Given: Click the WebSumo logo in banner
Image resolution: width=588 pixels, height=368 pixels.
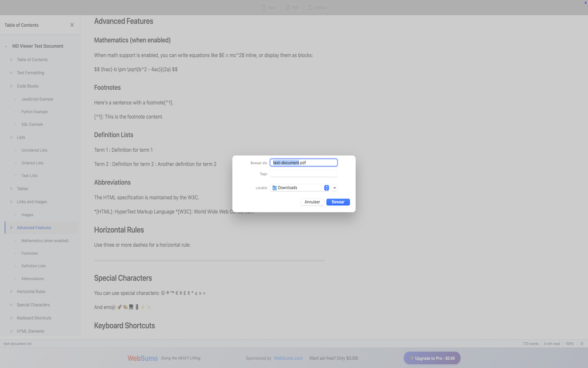Looking at the screenshot, I should pos(142,358).
